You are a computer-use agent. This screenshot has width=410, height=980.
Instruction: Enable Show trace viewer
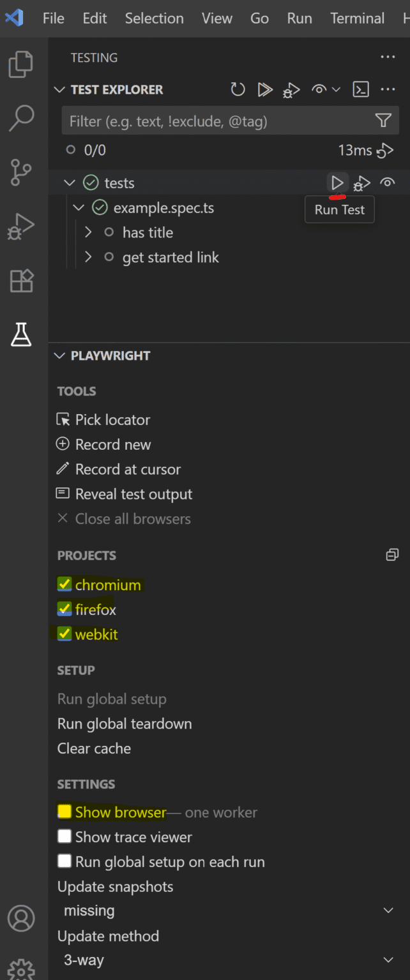tap(64, 836)
